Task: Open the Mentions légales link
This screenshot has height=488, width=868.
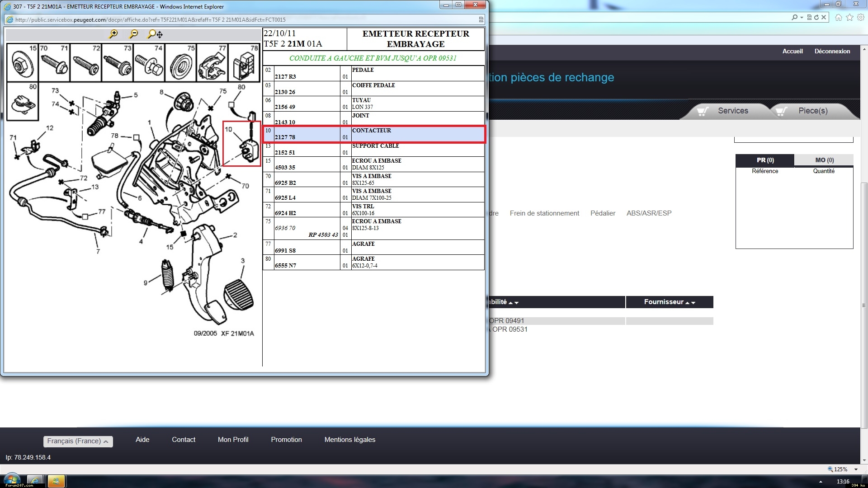Action: coord(349,439)
